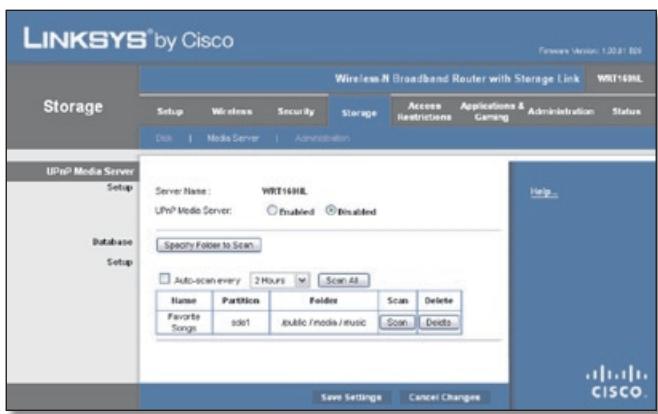This screenshot has height=414, width=658.
Task: Click the Name column header
Action: coord(184,300)
